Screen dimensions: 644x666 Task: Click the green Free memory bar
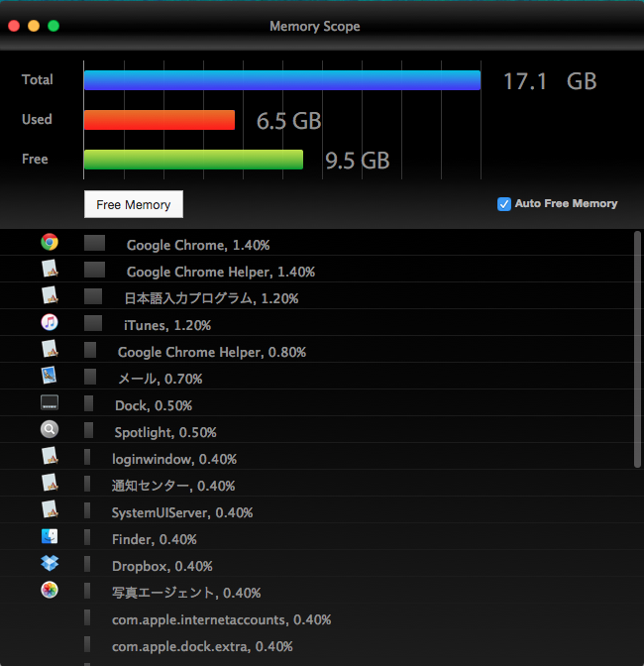click(193, 160)
